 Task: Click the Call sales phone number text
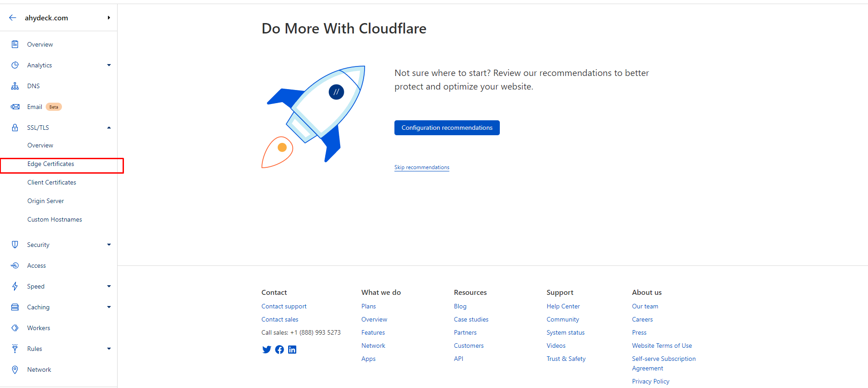301,332
